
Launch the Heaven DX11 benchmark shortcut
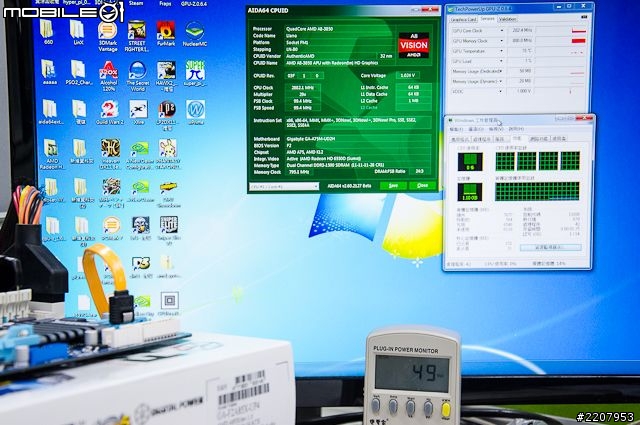coord(110,154)
